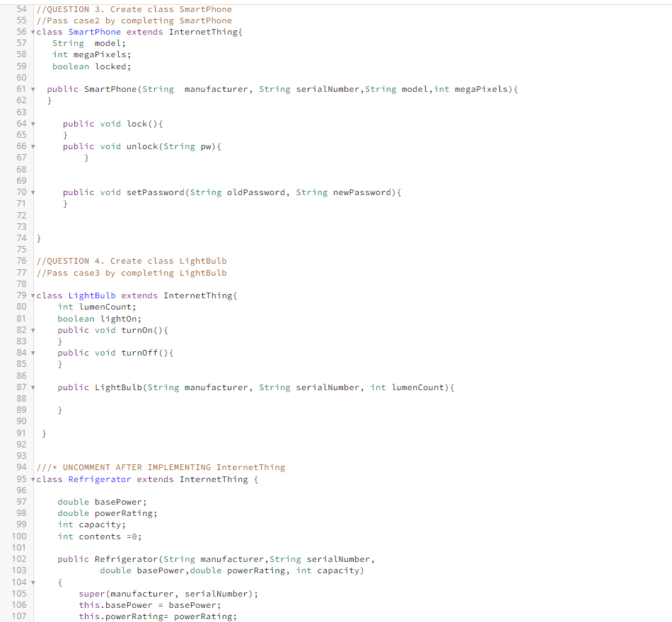The image size is (672, 622).
Task: Collapse the LightBulb class fold arrow
Action: [32, 295]
